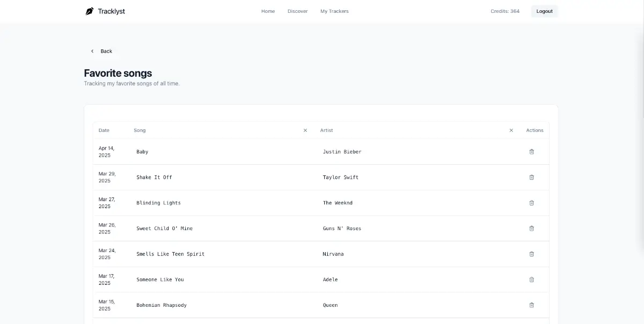Remove "Blinding Lights" with the trash icon

532,203
